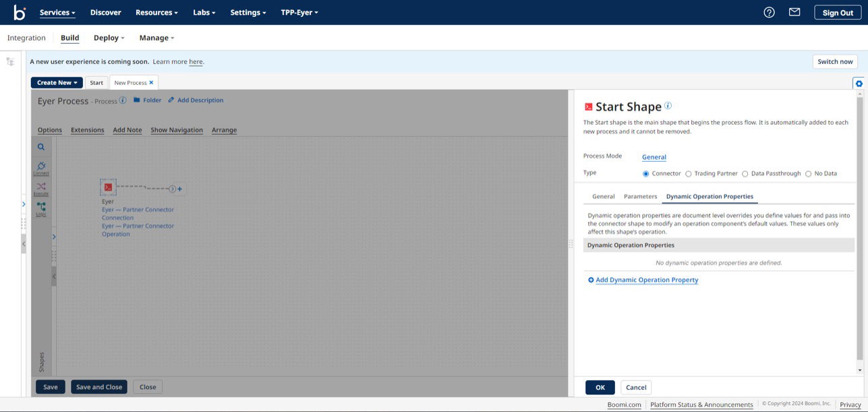Click the 'here' learn more link
Image resolution: width=868 pixels, height=412 pixels.
pos(196,61)
